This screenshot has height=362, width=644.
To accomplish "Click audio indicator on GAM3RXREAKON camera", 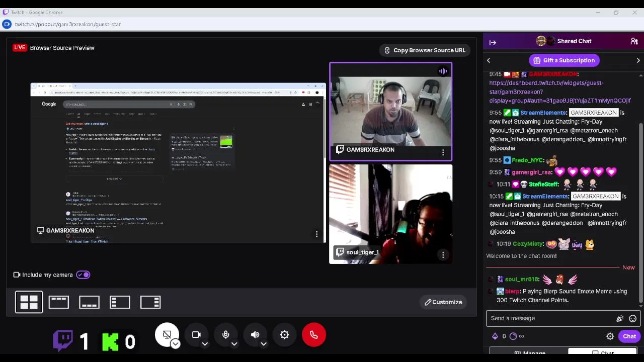I will (x=443, y=71).
